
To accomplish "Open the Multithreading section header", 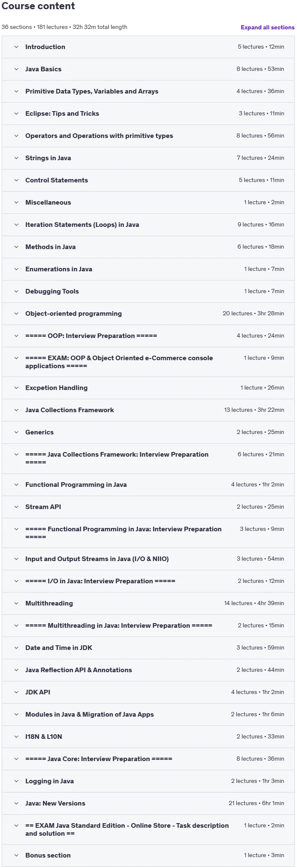I will click(x=148, y=603).
